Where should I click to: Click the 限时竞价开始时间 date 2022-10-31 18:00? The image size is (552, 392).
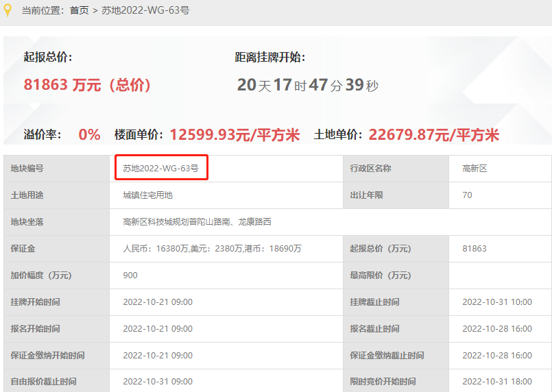click(497, 382)
